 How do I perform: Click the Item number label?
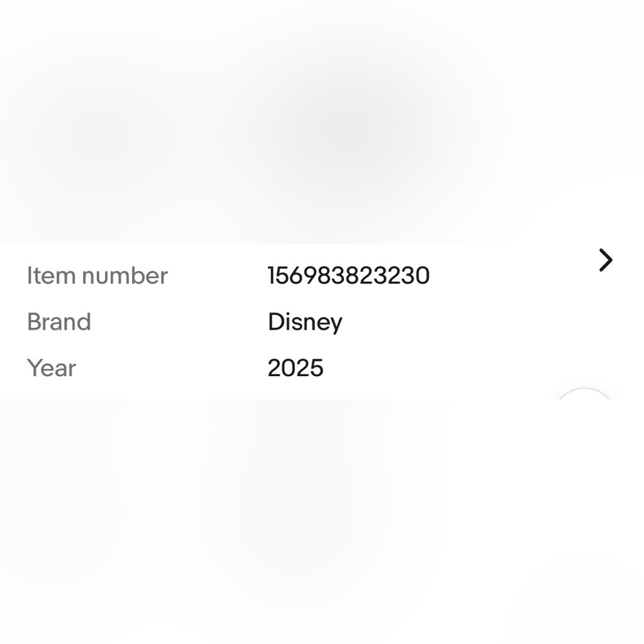tap(97, 276)
